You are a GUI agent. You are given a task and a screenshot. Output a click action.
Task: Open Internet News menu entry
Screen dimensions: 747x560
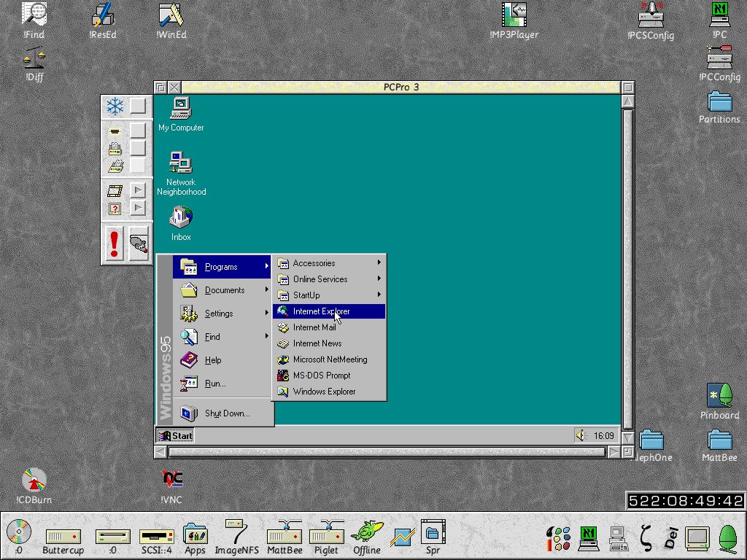329,343
